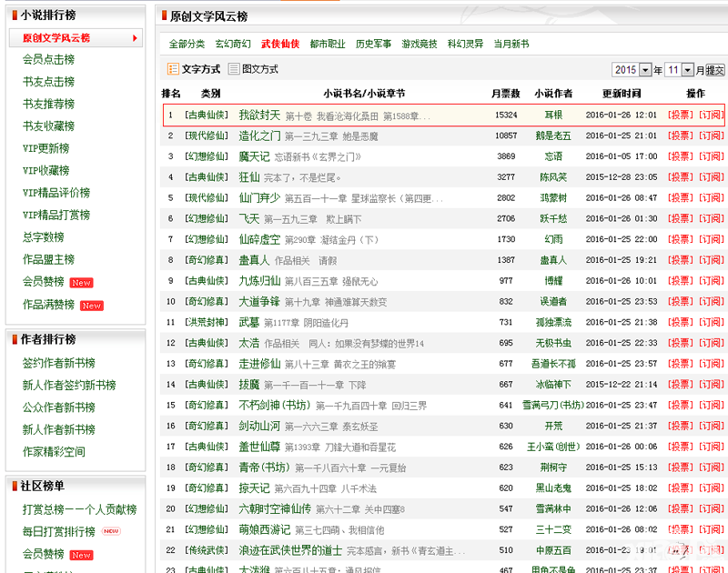Image resolution: width=728 pixels, height=573 pixels.
Task: Switch to the 当月新书 tab
Action: (511, 44)
